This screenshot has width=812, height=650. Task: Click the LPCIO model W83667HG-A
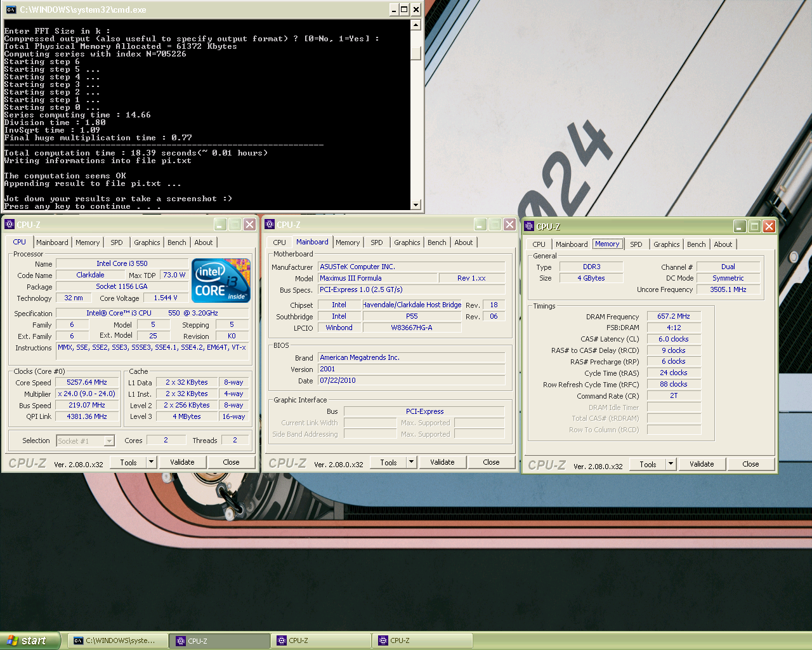tap(412, 328)
